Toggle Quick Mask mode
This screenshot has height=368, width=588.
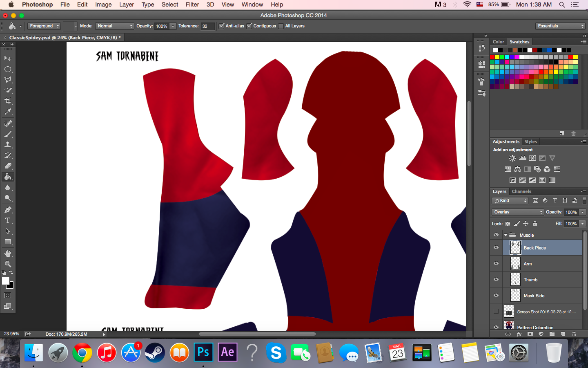coord(8,295)
